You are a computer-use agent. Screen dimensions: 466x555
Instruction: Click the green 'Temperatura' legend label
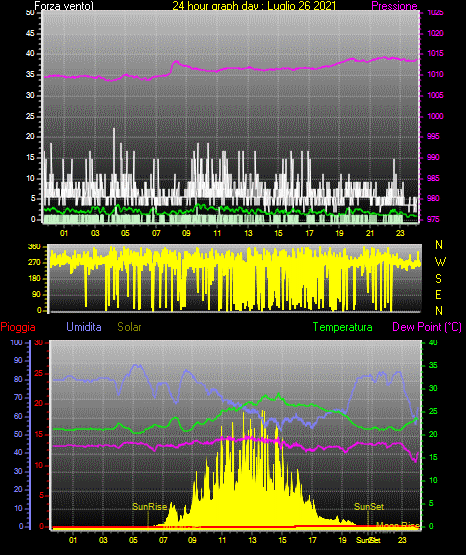tap(343, 327)
